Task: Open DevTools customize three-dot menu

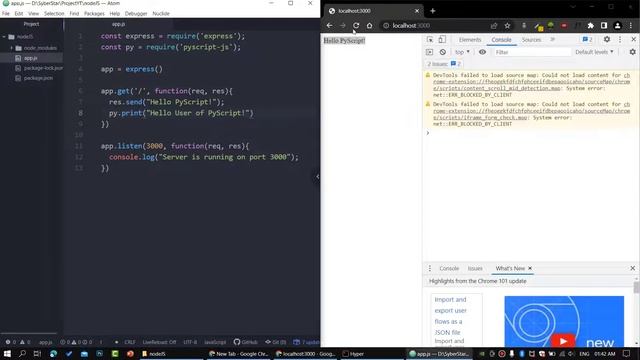Action: pos(620,40)
